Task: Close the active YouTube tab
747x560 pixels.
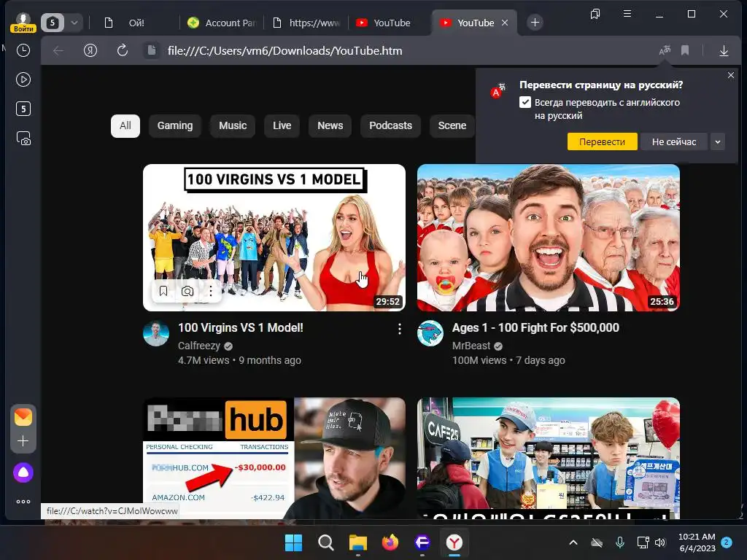Action: tap(505, 23)
